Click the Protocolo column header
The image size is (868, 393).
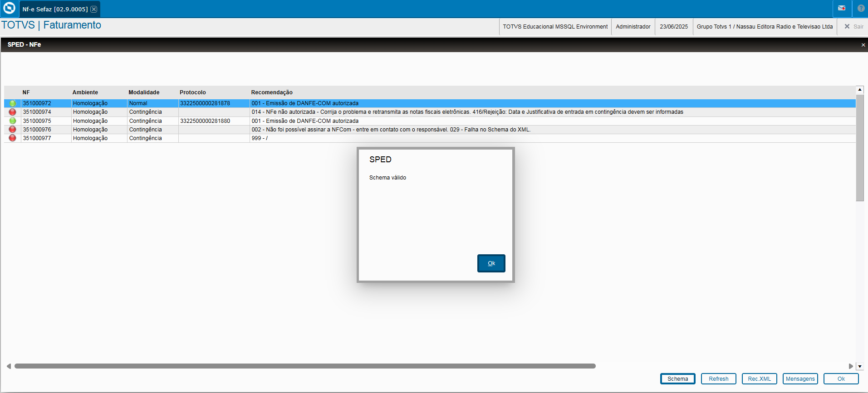pyautogui.click(x=193, y=92)
